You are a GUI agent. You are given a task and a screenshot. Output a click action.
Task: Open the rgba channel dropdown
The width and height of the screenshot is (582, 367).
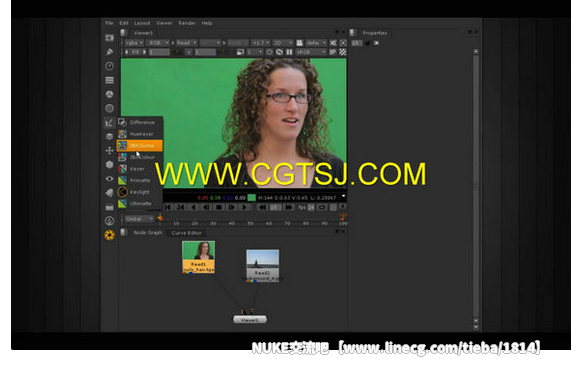[134, 43]
